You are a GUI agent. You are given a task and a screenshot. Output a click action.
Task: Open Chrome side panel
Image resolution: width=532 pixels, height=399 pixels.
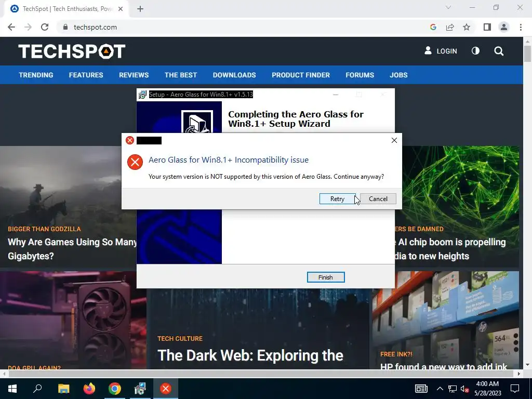click(487, 27)
